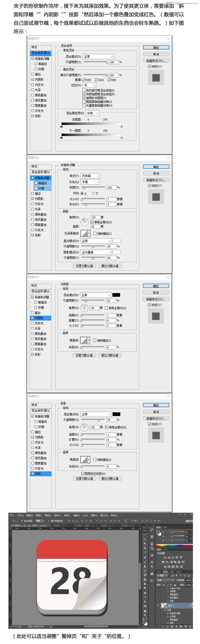Click the bevel 深度(D) value field
The image size is (200, 644).
pos(111,188)
